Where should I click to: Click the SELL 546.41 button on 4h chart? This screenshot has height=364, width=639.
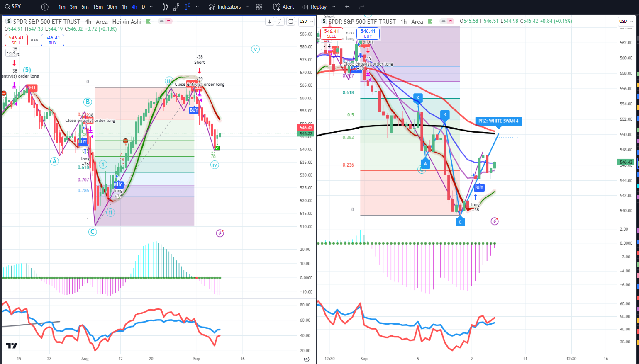pyautogui.click(x=16, y=40)
